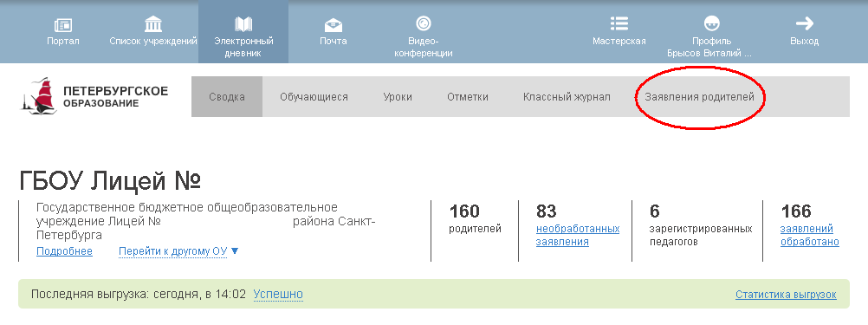Screen dimensions: 868x325
Task: Click the Государственное бюджетное общеобразовательное description text
Action: 206,222
